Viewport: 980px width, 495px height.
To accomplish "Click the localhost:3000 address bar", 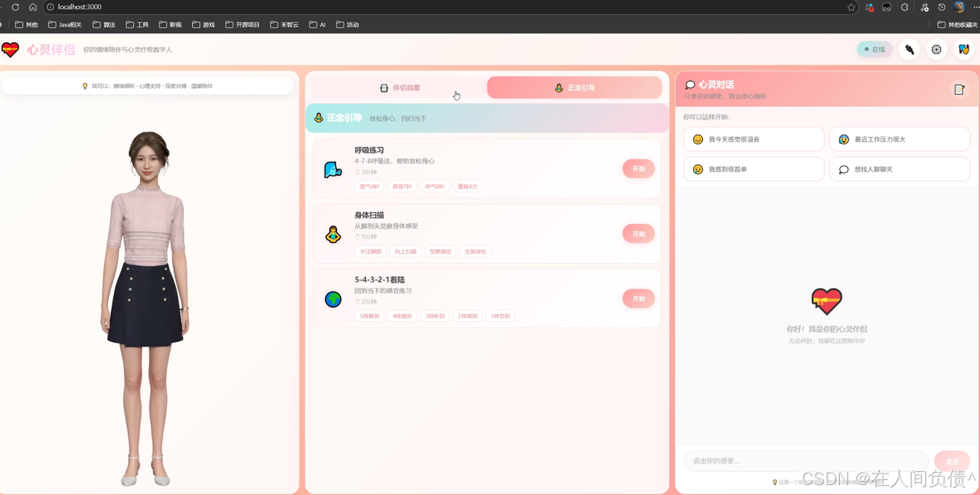I will (452, 7).
